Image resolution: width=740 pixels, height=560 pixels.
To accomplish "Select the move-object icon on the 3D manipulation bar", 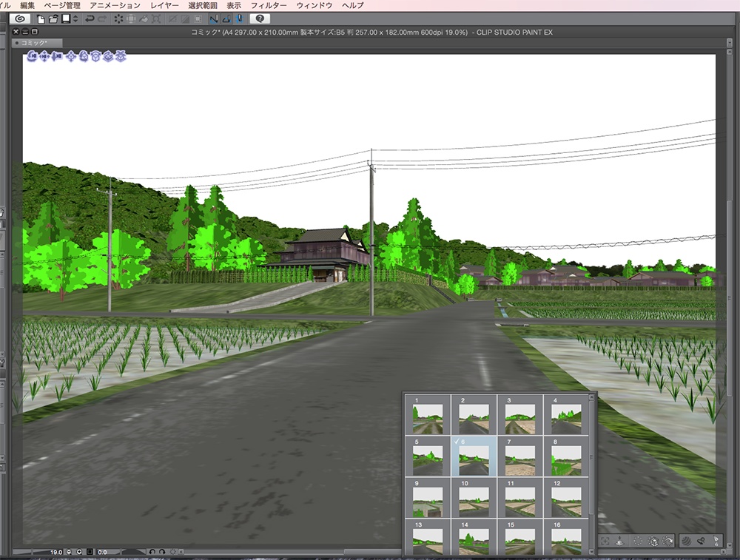I will (71, 56).
